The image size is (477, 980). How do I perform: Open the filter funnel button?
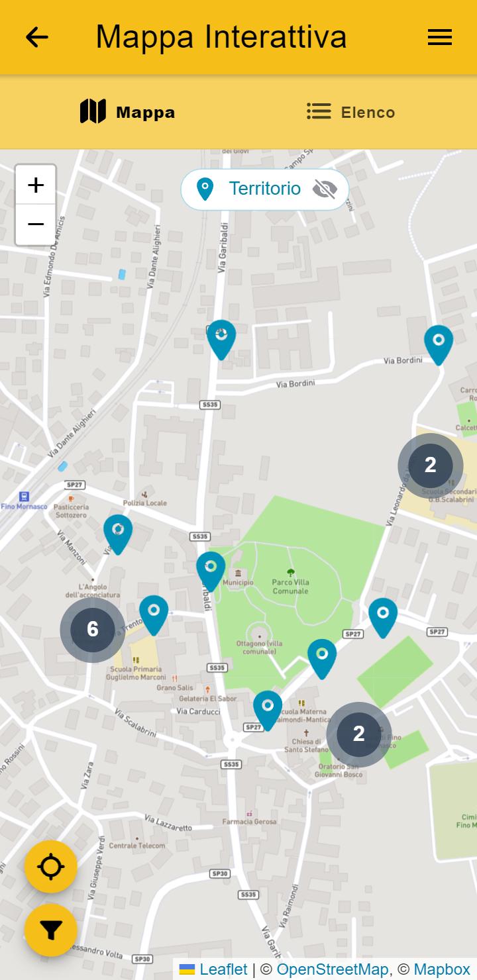click(x=51, y=930)
